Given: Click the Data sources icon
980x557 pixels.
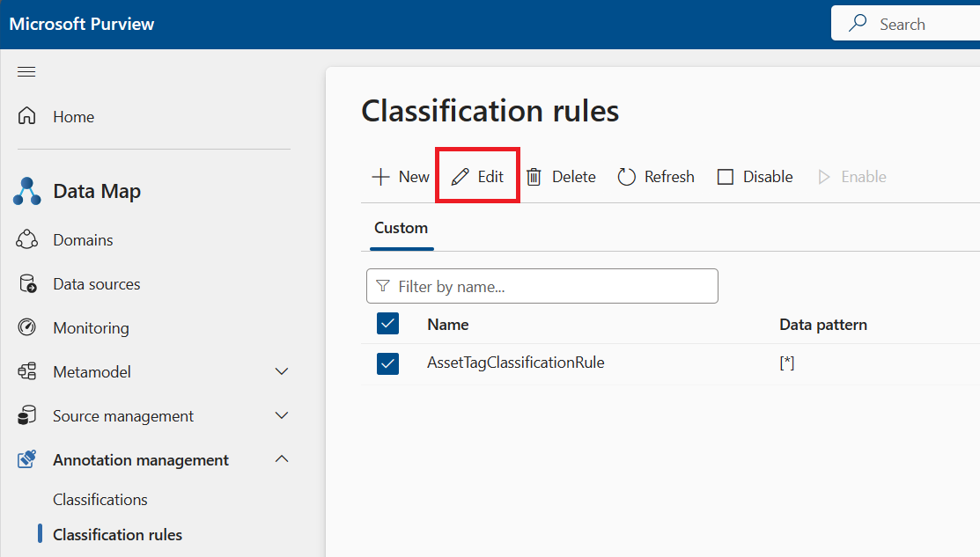Looking at the screenshot, I should pos(26,283).
